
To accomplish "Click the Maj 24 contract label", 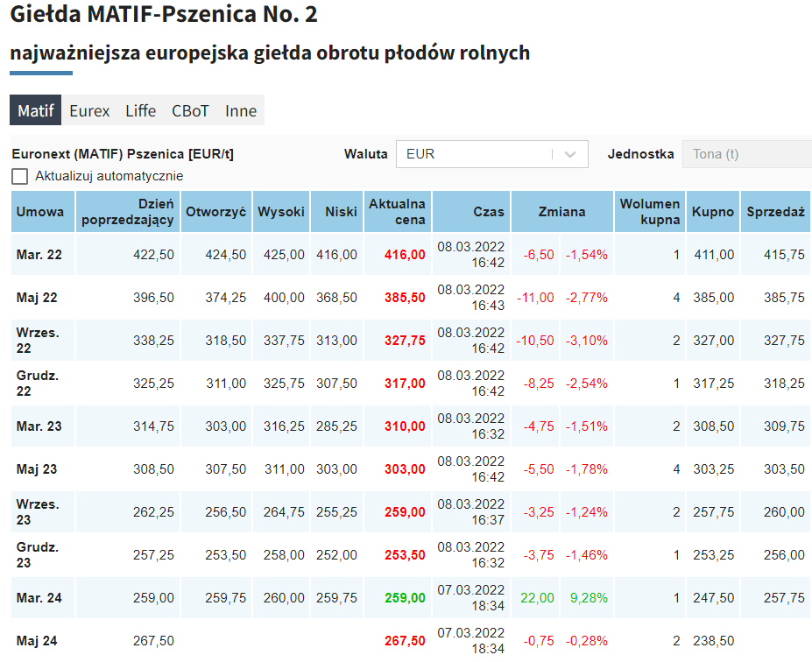I will [37, 641].
